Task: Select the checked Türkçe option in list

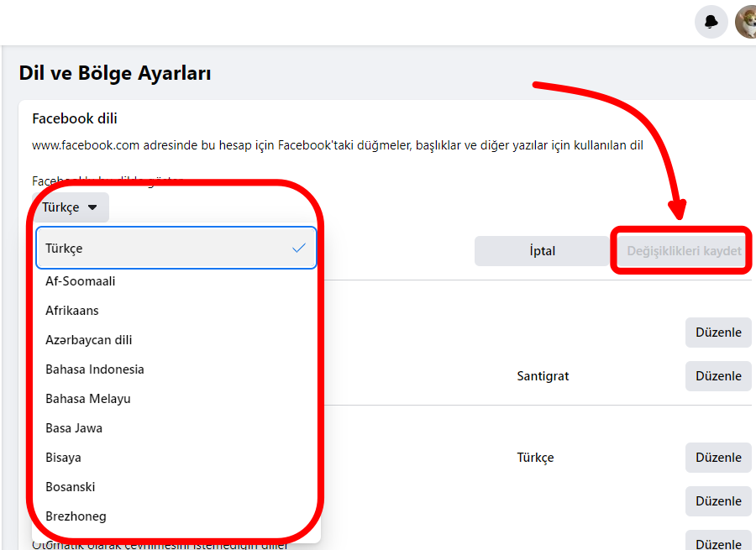Action: pos(176,249)
